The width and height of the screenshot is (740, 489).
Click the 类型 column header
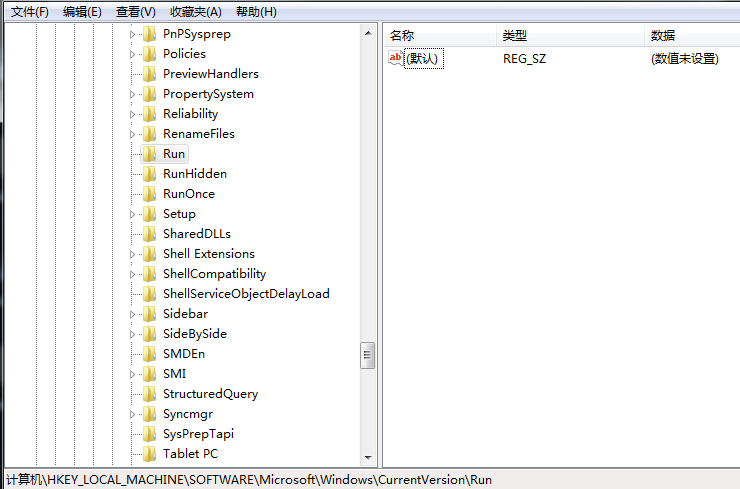[x=514, y=36]
